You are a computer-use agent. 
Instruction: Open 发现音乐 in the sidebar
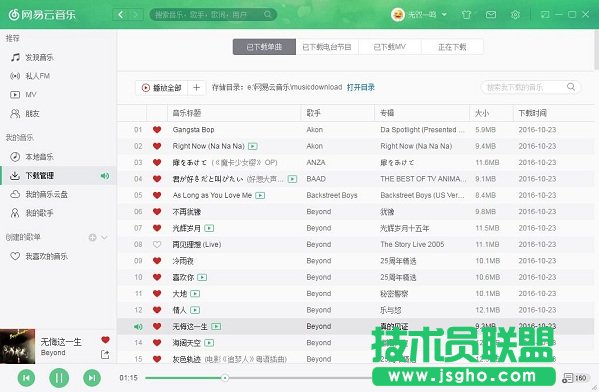pos(32,57)
